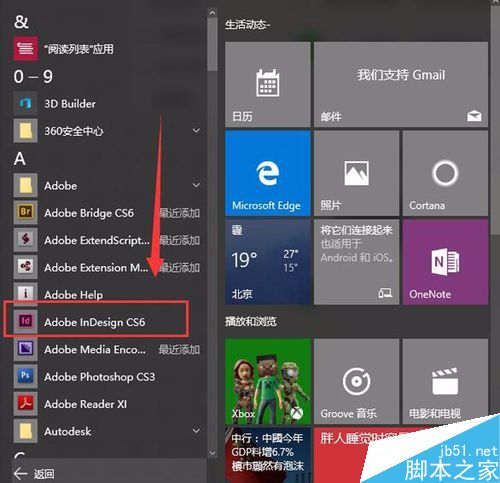Expand the Adobe folder chevron
Screen dimensions: 500x483
196,185
